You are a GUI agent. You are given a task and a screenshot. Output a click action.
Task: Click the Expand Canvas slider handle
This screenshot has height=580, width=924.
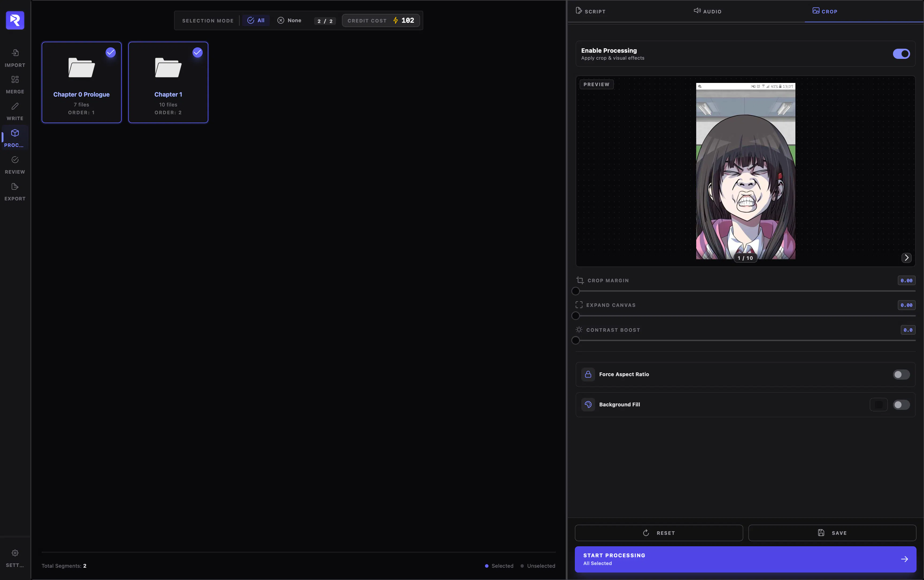pos(575,316)
